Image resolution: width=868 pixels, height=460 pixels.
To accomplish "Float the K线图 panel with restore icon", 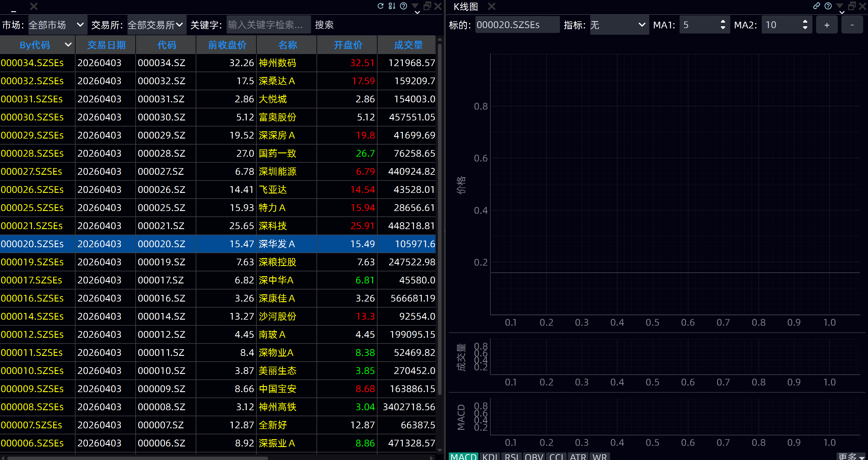I will [851, 6].
